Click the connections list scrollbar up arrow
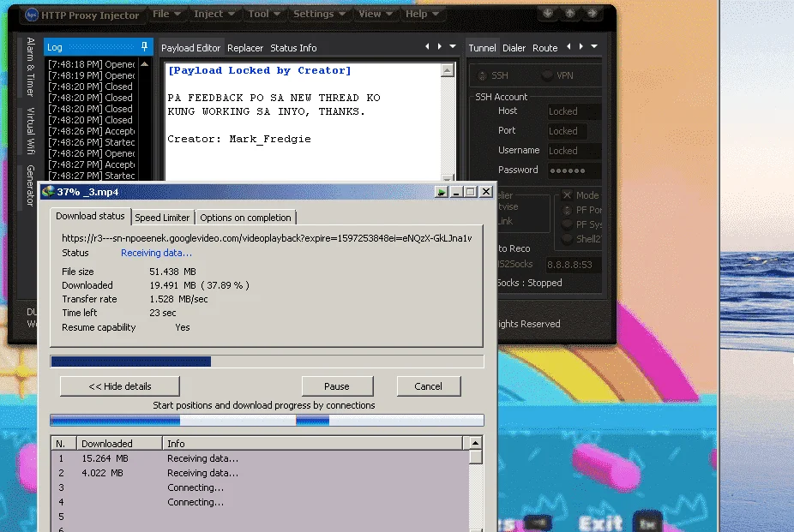Image resolution: width=794 pixels, height=532 pixels. pyautogui.click(x=475, y=443)
